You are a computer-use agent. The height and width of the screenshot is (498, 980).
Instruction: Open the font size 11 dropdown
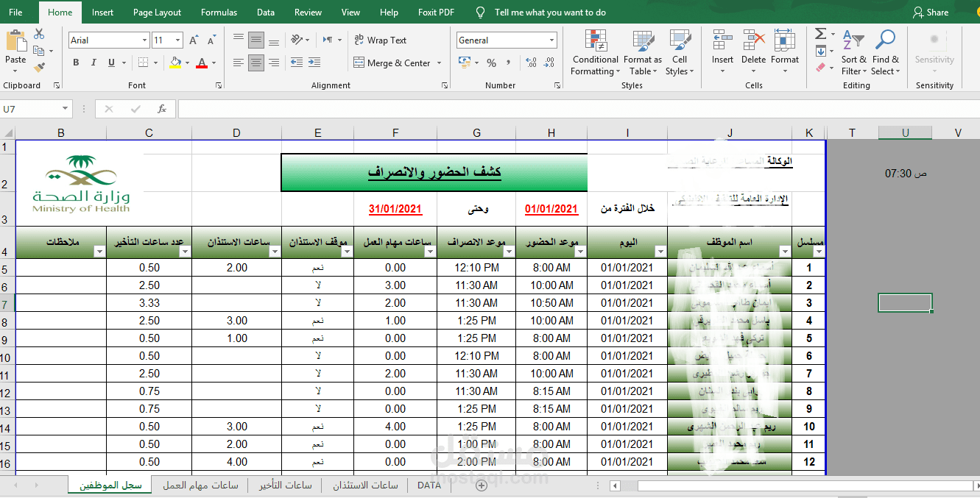(x=177, y=40)
